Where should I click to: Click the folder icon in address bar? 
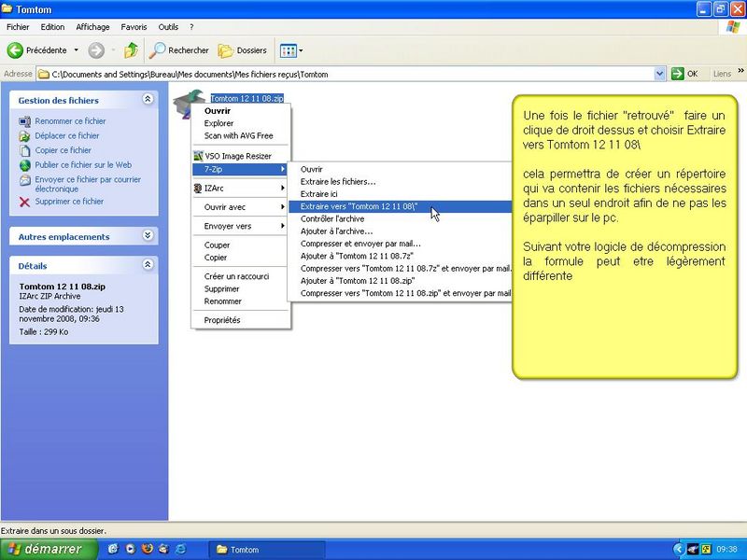tap(44, 75)
